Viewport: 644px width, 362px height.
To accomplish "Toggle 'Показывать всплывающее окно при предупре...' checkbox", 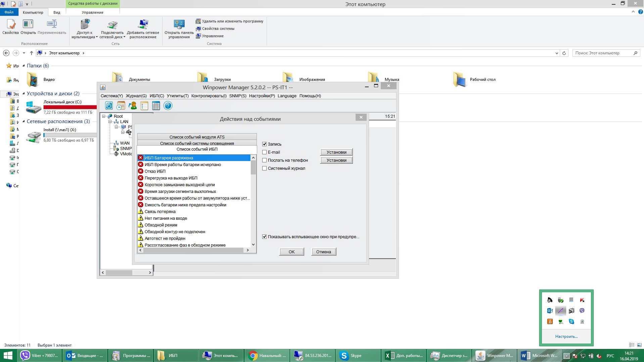I will click(264, 237).
